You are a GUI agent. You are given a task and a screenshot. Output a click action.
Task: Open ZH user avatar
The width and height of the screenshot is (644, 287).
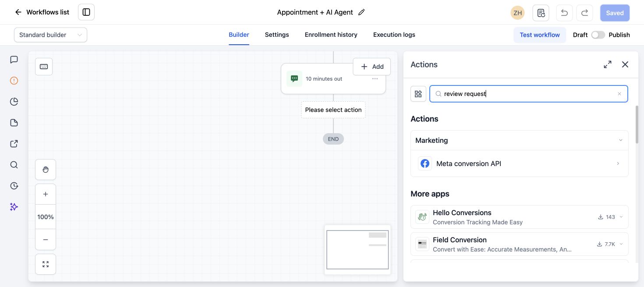click(x=518, y=13)
